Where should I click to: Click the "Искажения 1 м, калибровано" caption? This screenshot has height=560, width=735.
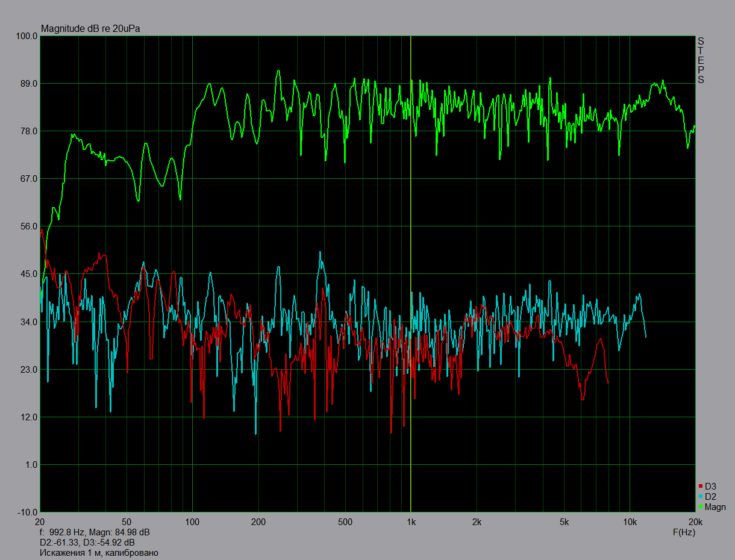tap(99, 553)
